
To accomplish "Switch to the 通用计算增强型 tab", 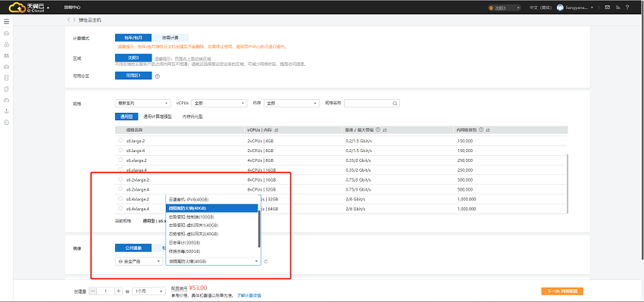I will point(158,117).
